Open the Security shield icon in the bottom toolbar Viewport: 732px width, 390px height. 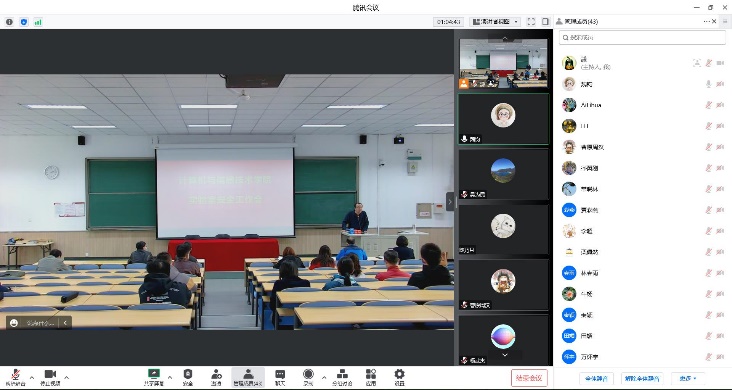188,376
